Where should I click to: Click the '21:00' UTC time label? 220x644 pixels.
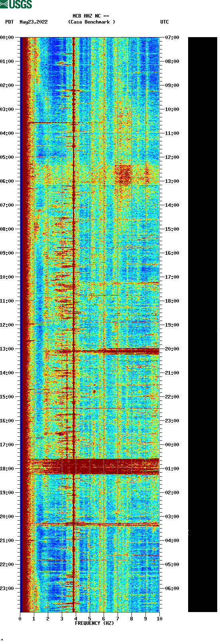tap(172, 373)
